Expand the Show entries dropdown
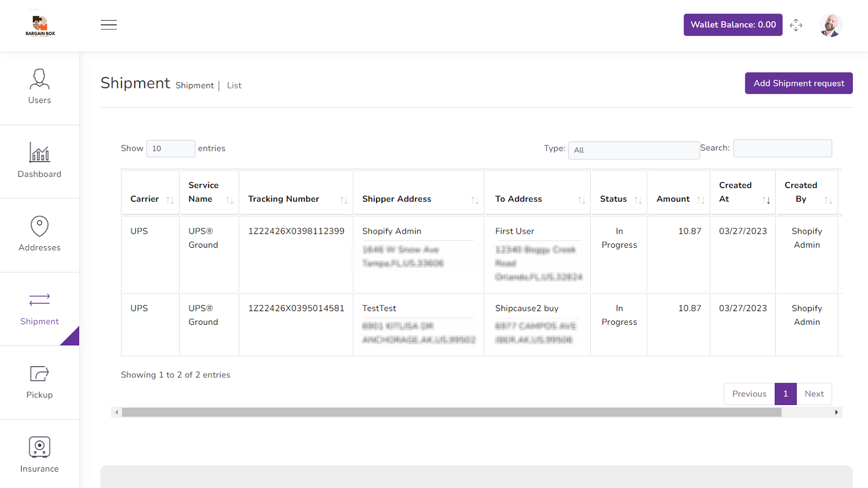The image size is (868, 488). (170, 149)
